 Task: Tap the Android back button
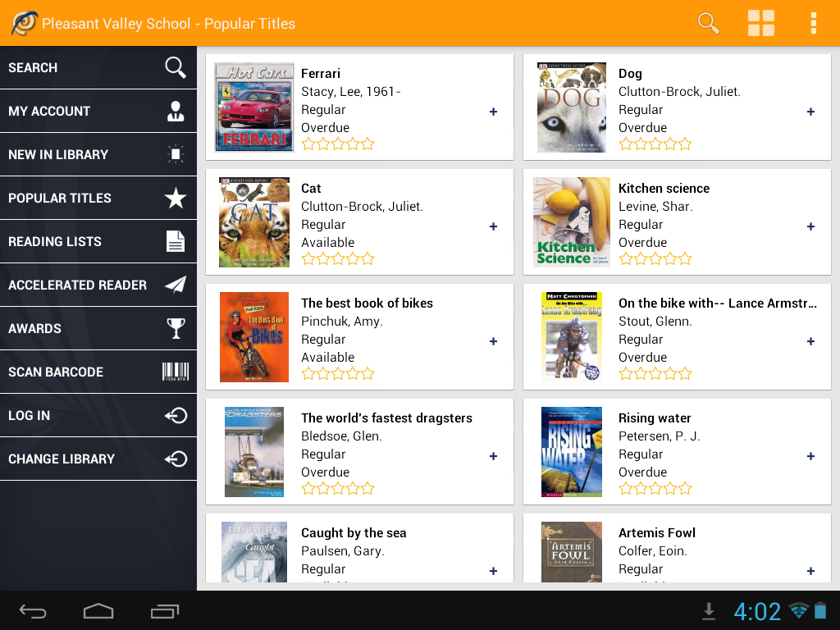(x=33, y=610)
